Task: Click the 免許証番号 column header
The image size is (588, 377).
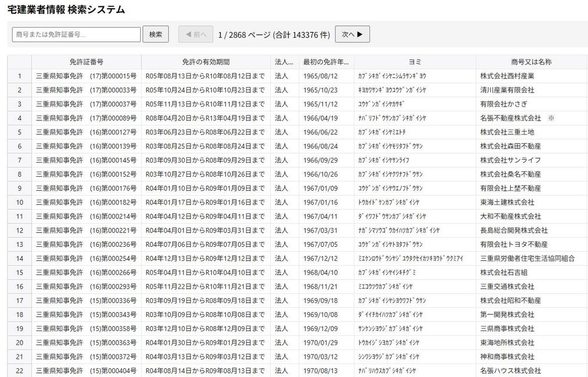Action: [x=87, y=62]
